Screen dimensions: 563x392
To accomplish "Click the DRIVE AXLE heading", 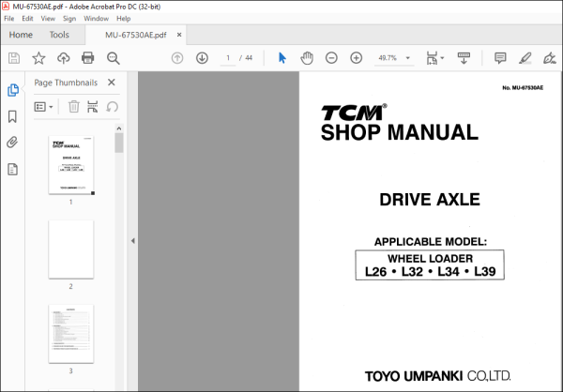I will [x=430, y=200].
